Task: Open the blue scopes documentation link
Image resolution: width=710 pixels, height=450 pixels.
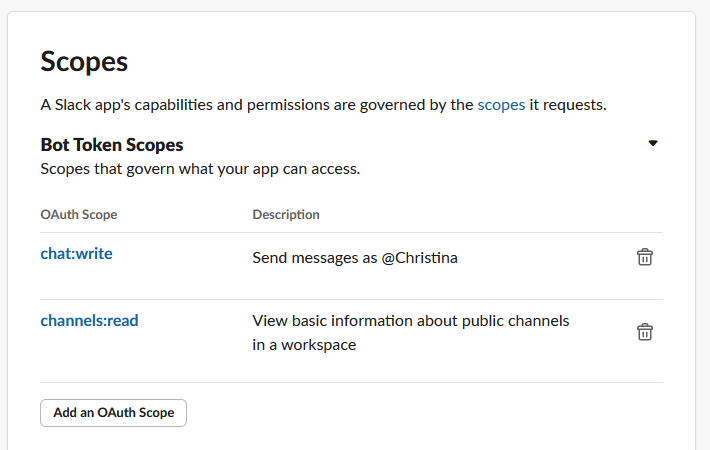Action: [501, 105]
